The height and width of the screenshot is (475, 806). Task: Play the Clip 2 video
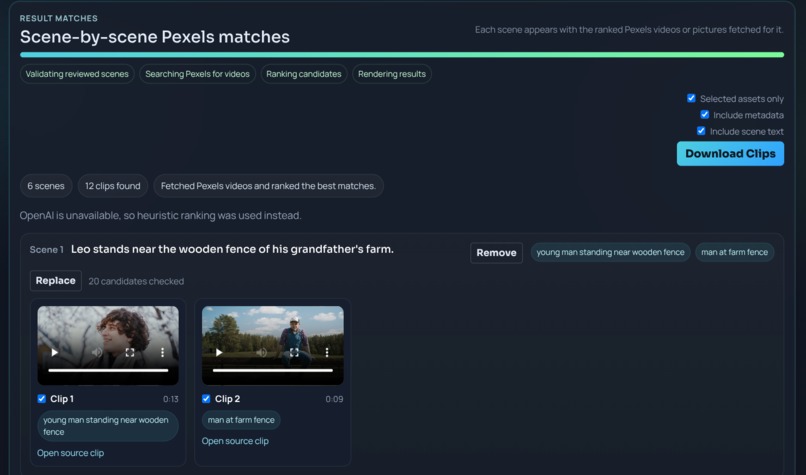[219, 352]
